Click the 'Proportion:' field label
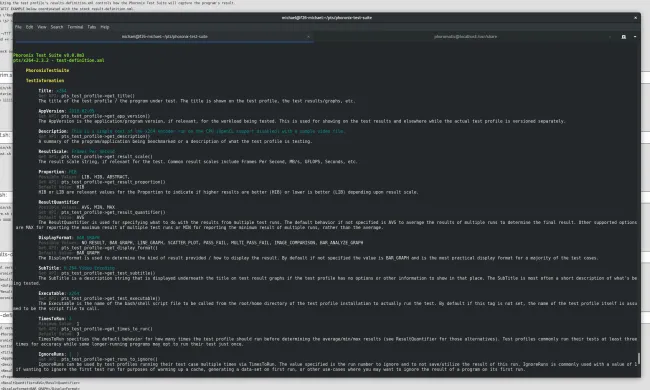650x390 pixels. [52, 172]
